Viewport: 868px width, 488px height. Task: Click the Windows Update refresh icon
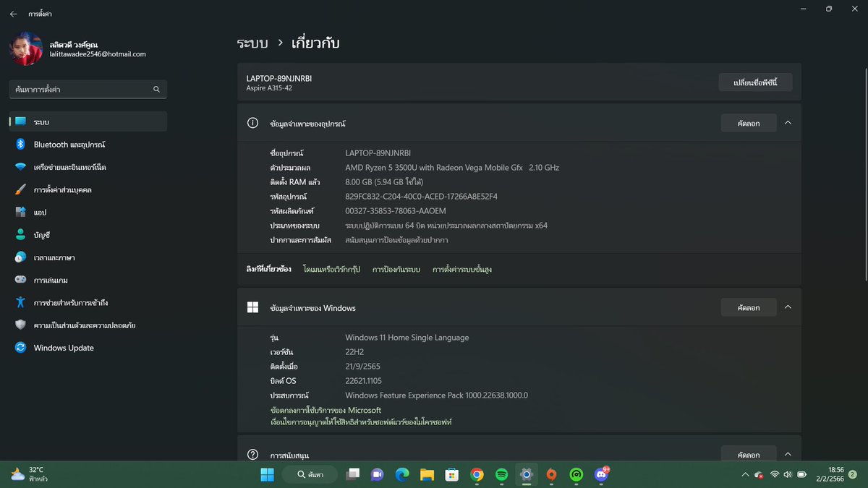tap(20, 348)
